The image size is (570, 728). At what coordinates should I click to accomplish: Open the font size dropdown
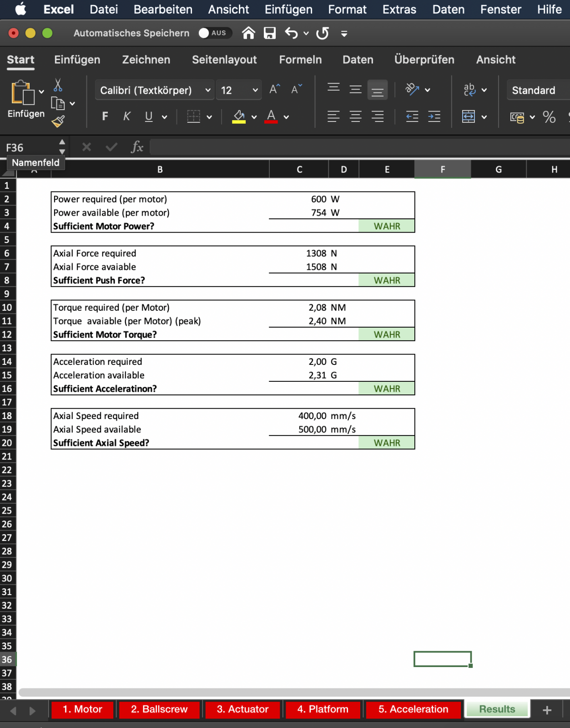point(255,90)
